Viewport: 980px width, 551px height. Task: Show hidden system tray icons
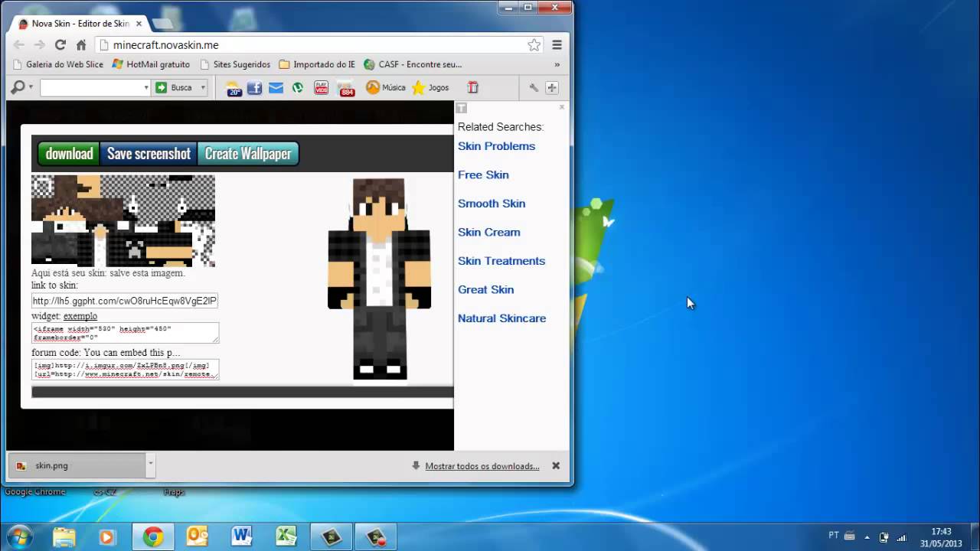click(x=867, y=537)
